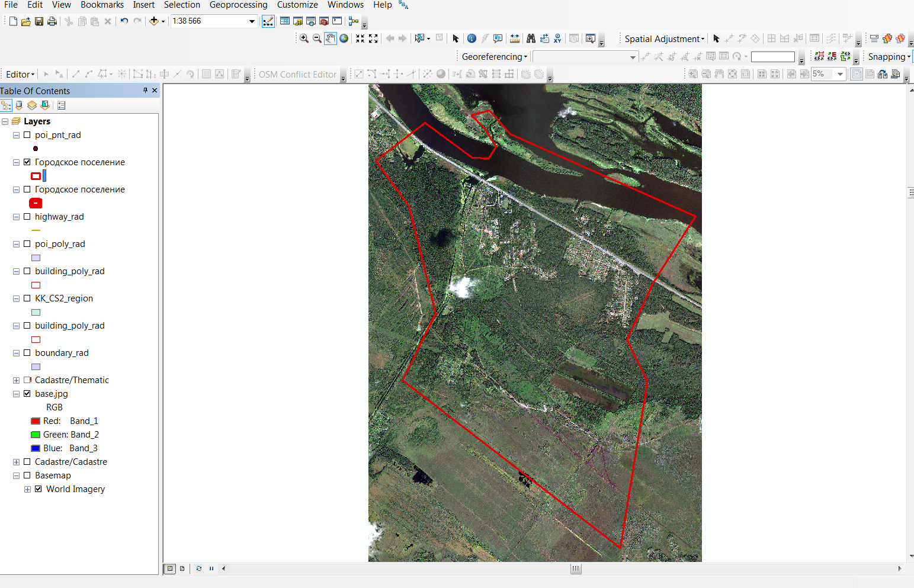Open the Find binoculars tool
914x588 pixels.
pos(531,38)
